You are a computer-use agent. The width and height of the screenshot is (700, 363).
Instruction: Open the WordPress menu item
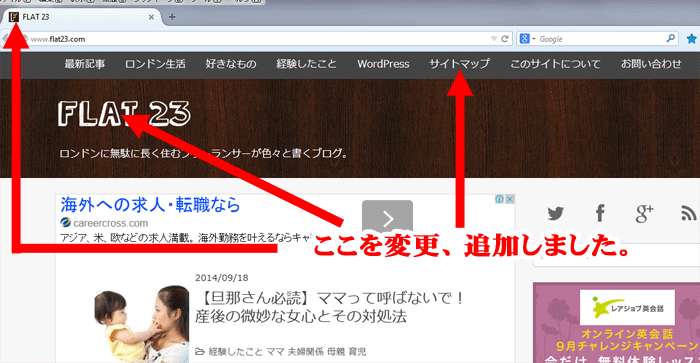tap(383, 64)
